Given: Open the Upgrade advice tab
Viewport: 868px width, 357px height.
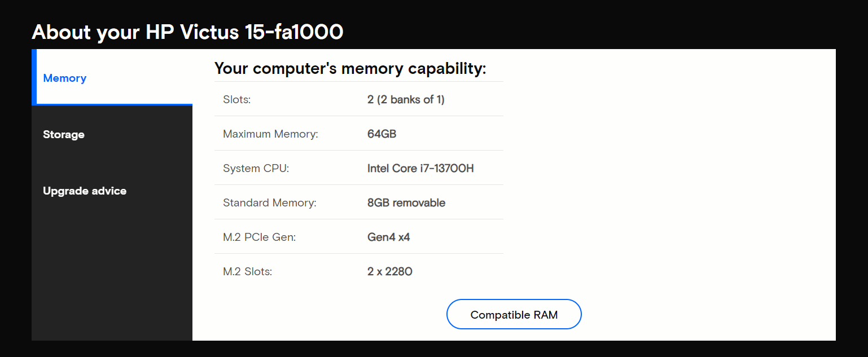Looking at the screenshot, I should click(112, 191).
